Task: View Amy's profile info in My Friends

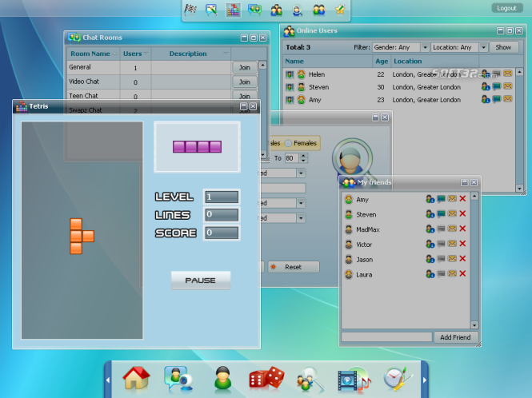Action: [x=430, y=199]
